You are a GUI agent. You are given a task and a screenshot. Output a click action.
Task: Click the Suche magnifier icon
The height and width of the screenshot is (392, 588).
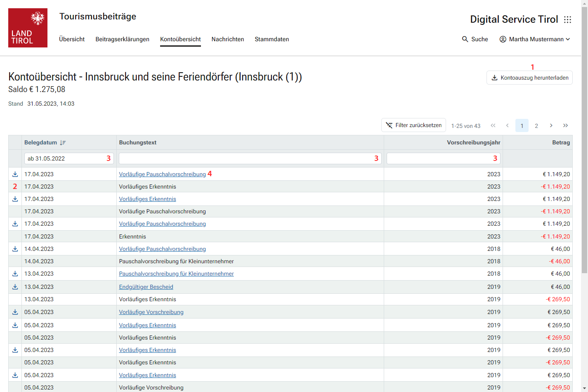465,39
